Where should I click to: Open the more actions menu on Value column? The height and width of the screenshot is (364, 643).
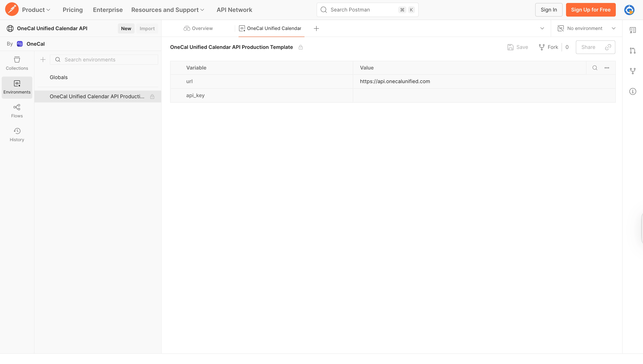tap(607, 68)
